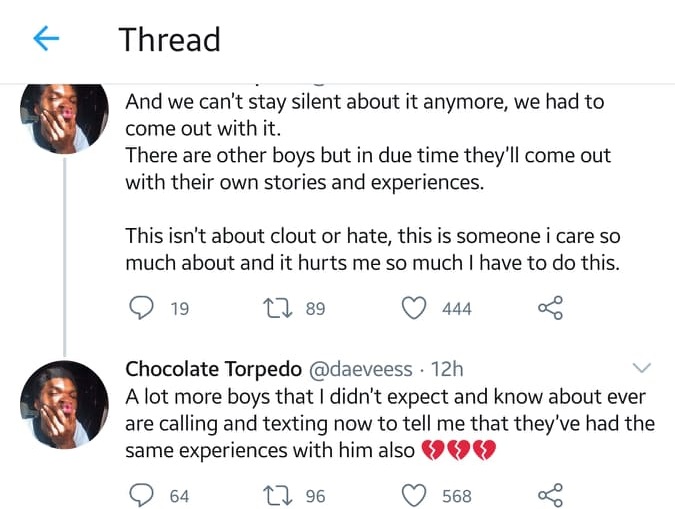Open the upper tweet's profile picture
The width and height of the screenshot is (675, 509).
click(x=64, y=118)
